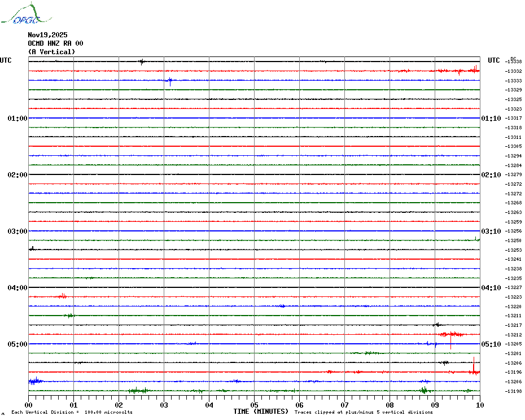The image size is (525, 420).
Task: Click the TIME (MINUTES) axis title
Action: 261,412
